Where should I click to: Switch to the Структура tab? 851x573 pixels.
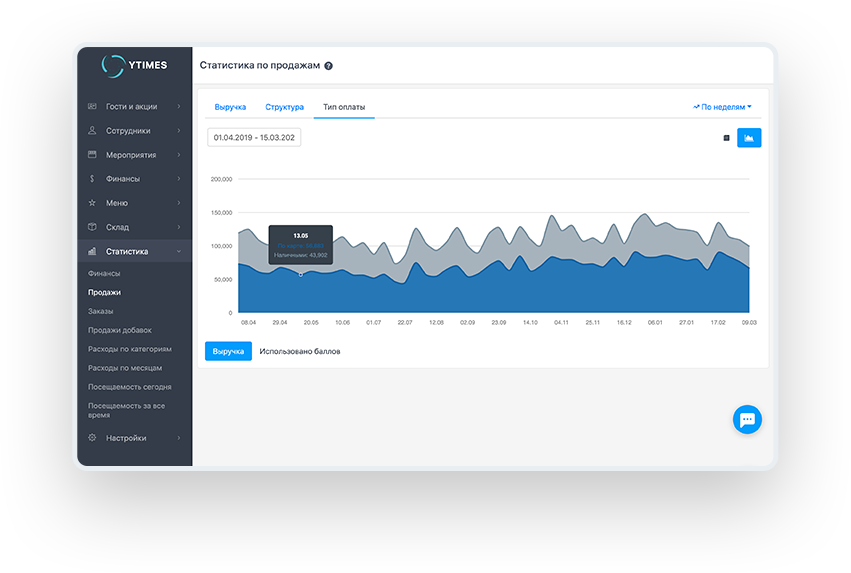pyautogui.click(x=284, y=107)
